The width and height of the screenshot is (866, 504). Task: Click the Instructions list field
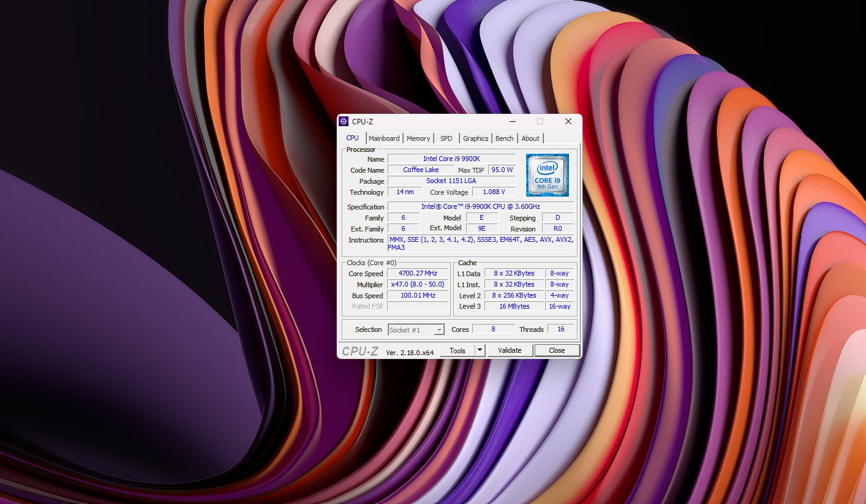481,244
